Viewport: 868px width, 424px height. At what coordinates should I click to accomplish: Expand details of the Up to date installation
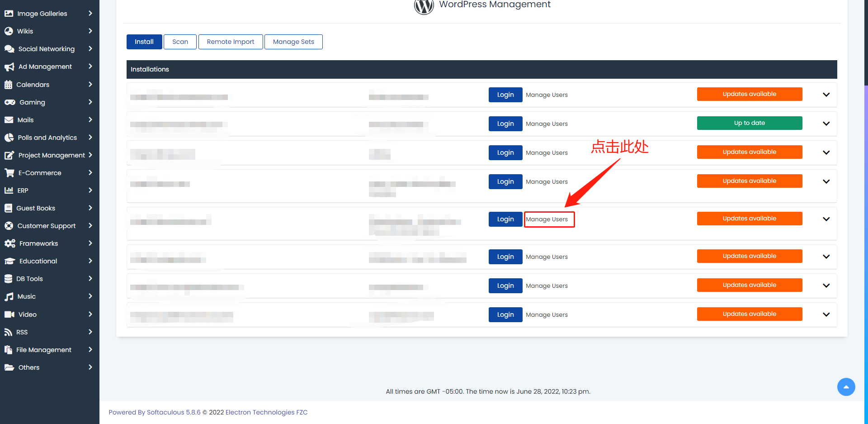pos(826,124)
